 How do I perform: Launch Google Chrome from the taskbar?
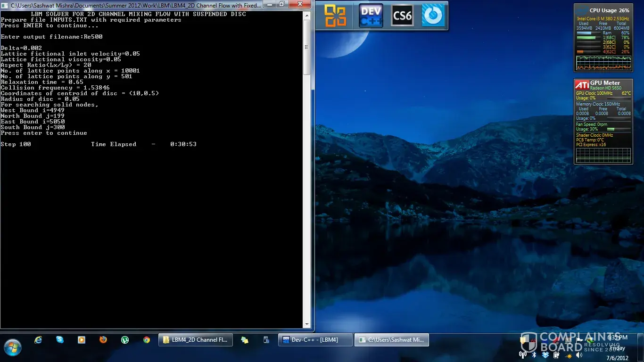(x=147, y=340)
